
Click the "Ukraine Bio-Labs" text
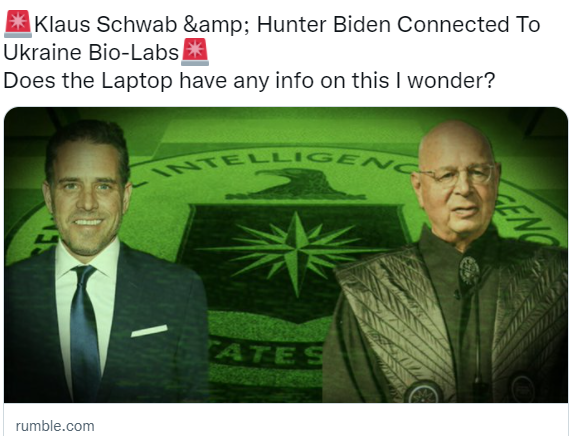pos(91,52)
